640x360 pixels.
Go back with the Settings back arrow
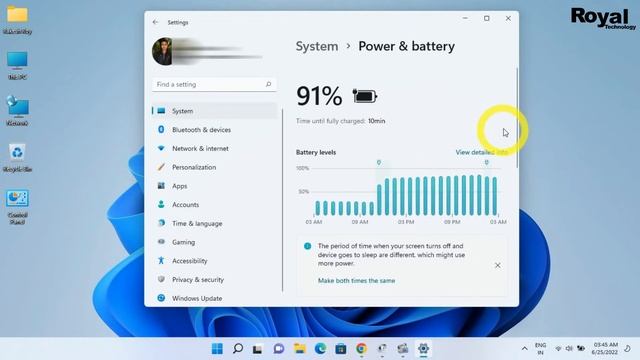[155, 22]
